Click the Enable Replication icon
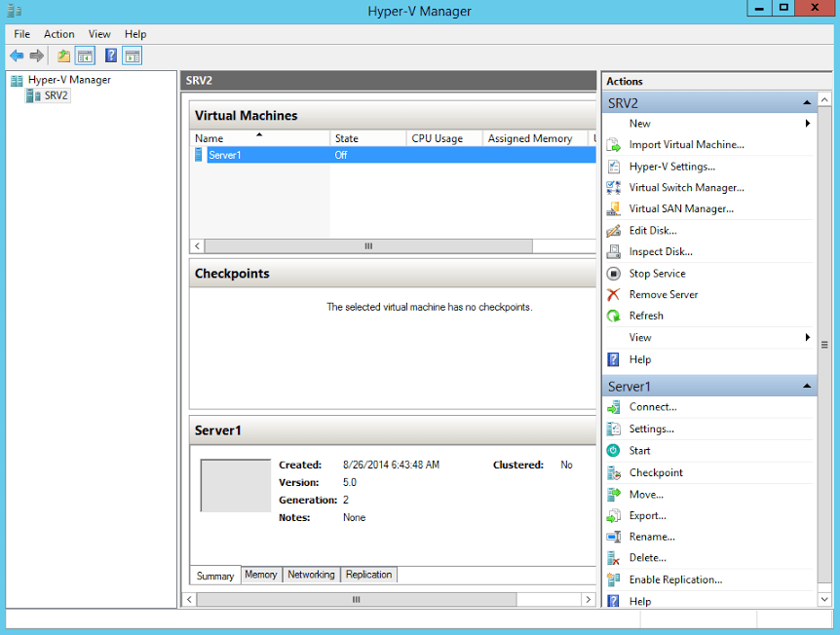The image size is (840, 635). [x=613, y=579]
